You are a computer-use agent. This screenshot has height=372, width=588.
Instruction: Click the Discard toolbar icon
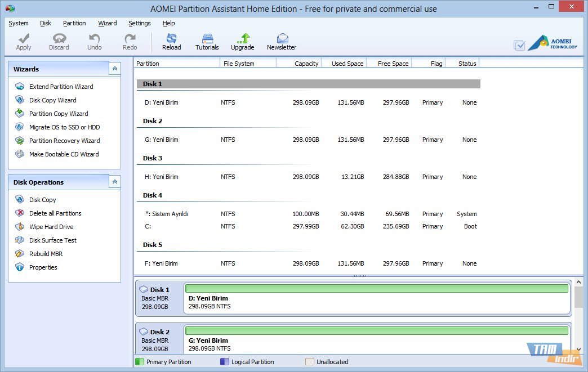[59, 38]
